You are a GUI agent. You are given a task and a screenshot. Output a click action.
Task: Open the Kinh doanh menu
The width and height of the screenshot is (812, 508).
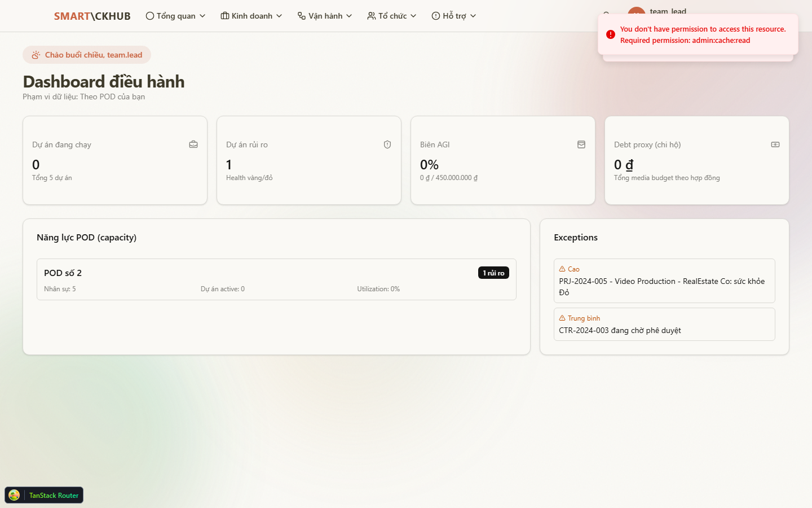point(251,16)
